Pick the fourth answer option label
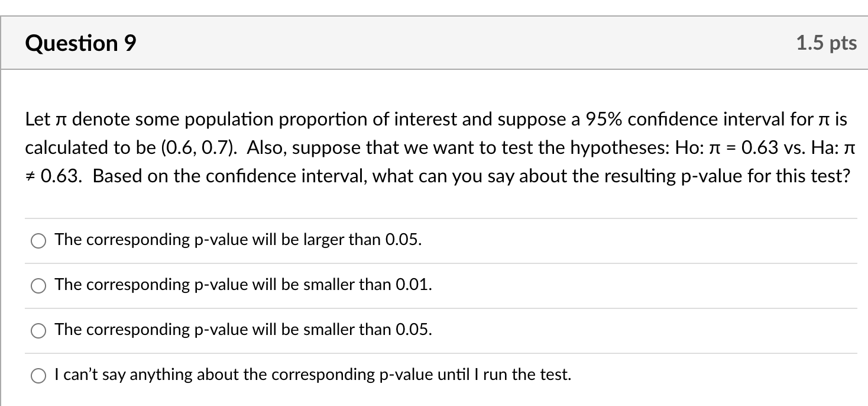The height and width of the screenshot is (406, 868). pyautogui.click(x=312, y=374)
